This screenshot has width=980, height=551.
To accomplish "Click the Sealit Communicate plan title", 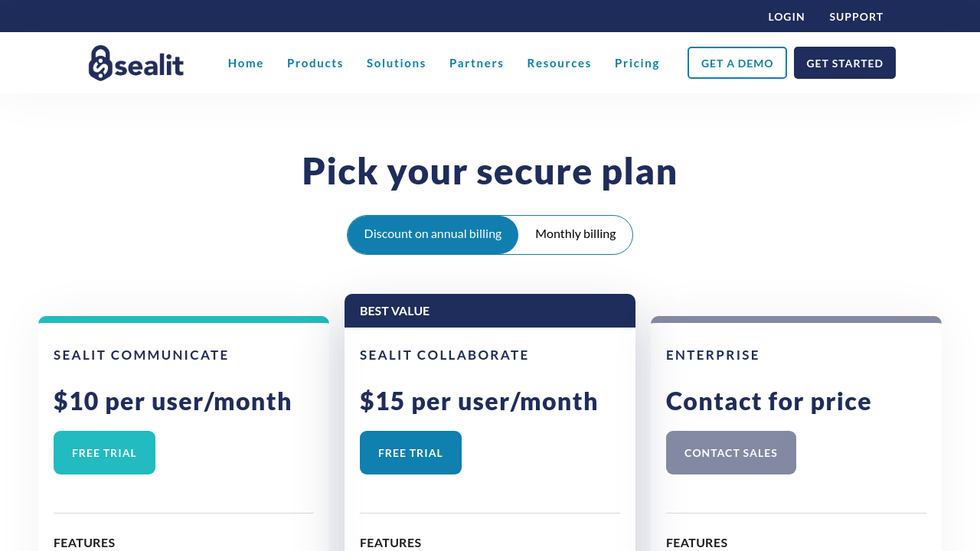I will [x=141, y=355].
